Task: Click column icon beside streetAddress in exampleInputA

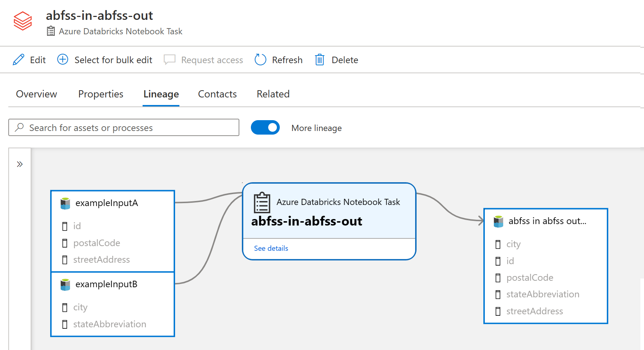Action: pyautogui.click(x=65, y=260)
